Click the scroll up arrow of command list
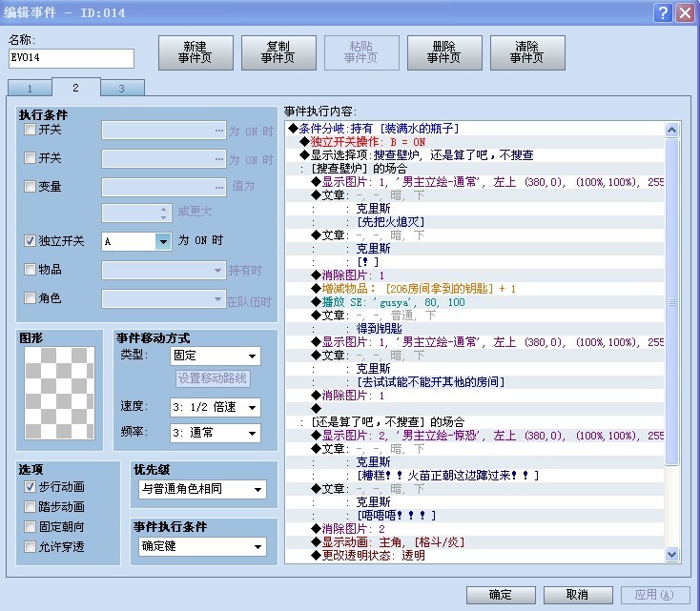This screenshot has height=611, width=700. tap(672, 130)
